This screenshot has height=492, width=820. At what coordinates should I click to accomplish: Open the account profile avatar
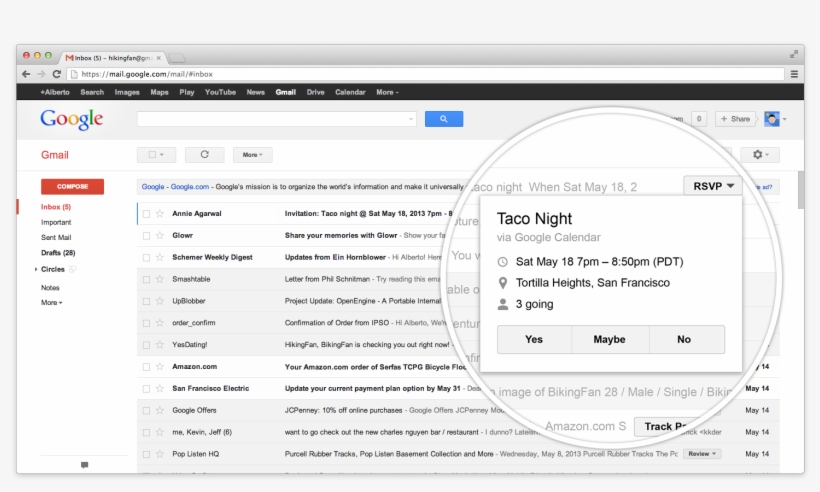(771, 119)
